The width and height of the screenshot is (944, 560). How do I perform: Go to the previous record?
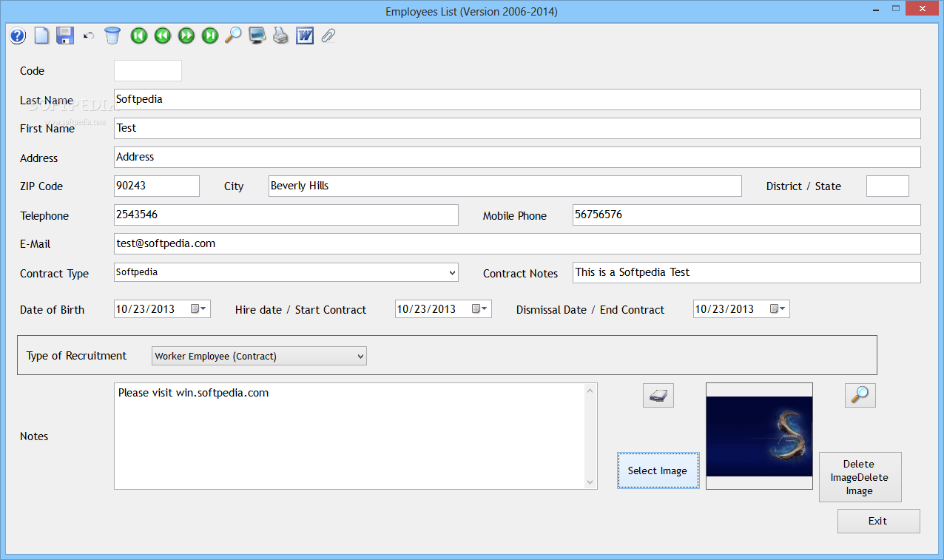tap(163, 35)
